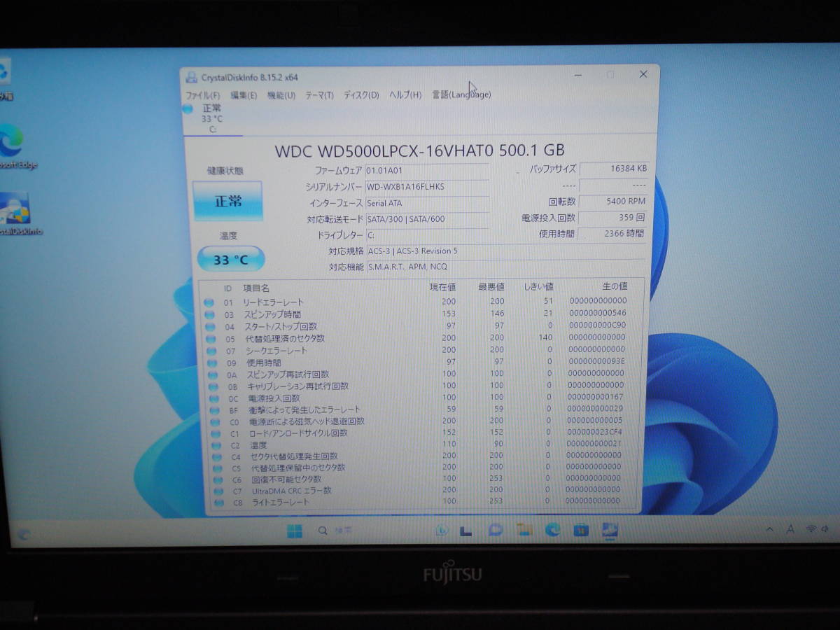Click the status dot for 回復不可能セクタ数
840x630 pixels.
[218, 480]
